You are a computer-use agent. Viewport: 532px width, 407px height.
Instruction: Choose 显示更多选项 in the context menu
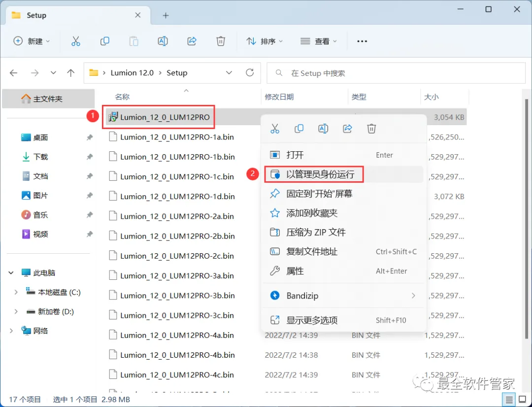point(343,320)
